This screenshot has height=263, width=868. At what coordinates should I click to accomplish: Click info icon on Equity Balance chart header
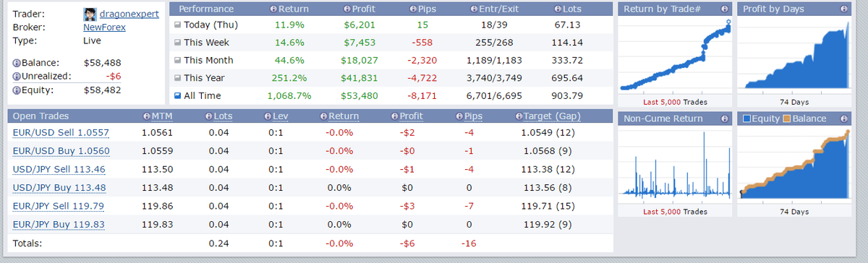[843, 118]
